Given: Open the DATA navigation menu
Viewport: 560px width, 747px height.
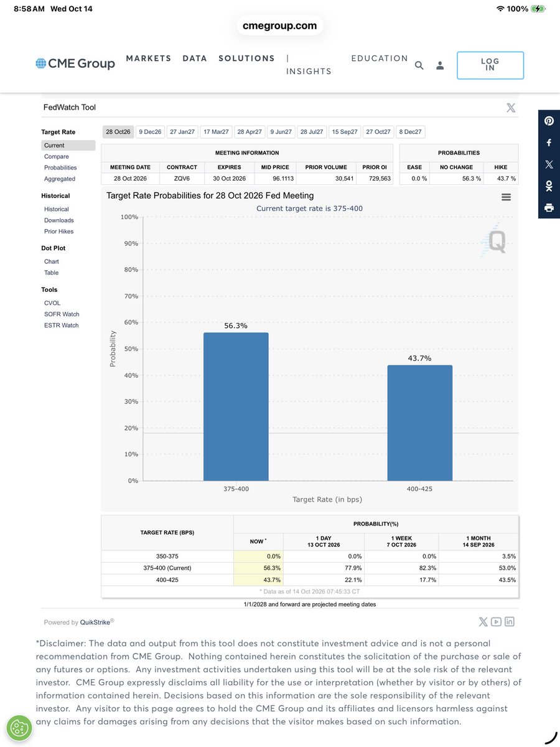Looking at the screenshot, I should coord(195,59).
